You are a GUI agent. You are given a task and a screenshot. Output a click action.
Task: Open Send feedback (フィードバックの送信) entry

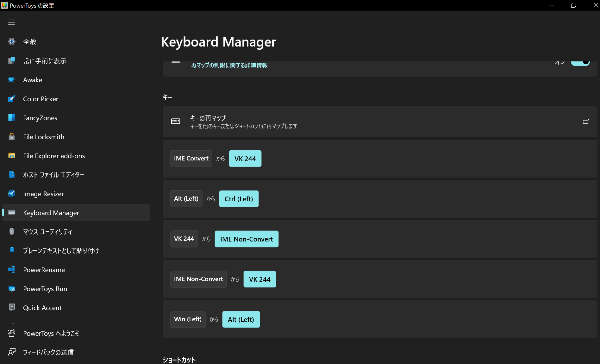tap(76, 352)
